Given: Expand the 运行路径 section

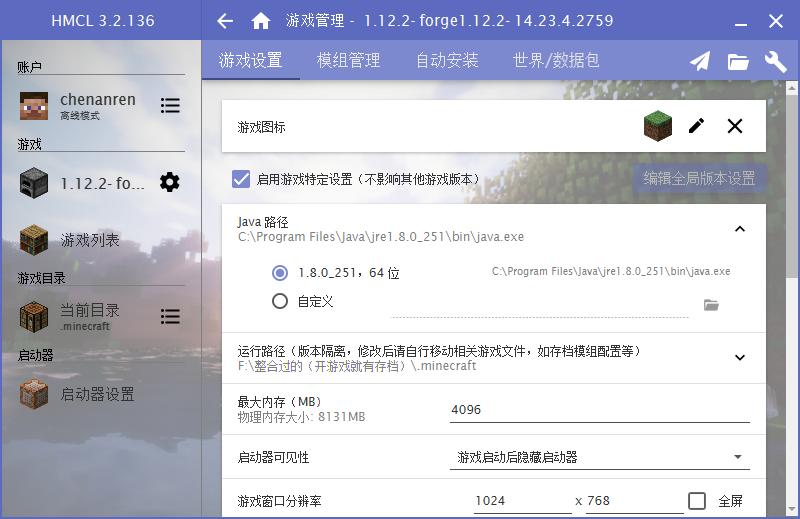Looking at the screenshot, I should [x=740, y=358].
